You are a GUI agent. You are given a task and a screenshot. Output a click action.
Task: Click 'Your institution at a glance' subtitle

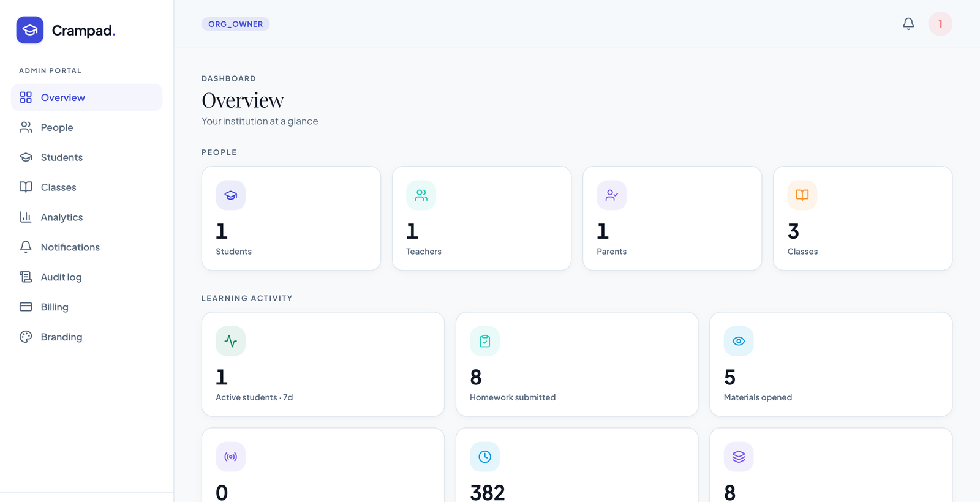pyautogui.click(x=260, y=121)
